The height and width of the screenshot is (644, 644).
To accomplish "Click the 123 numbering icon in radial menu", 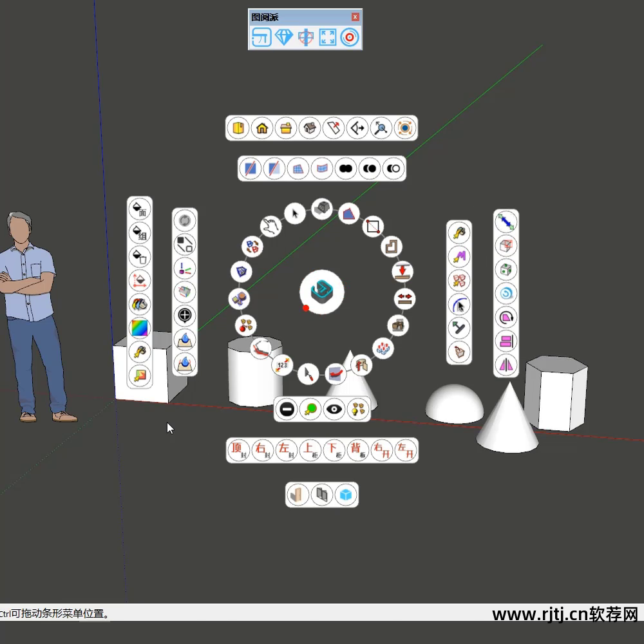I will [x=282, y=365].
